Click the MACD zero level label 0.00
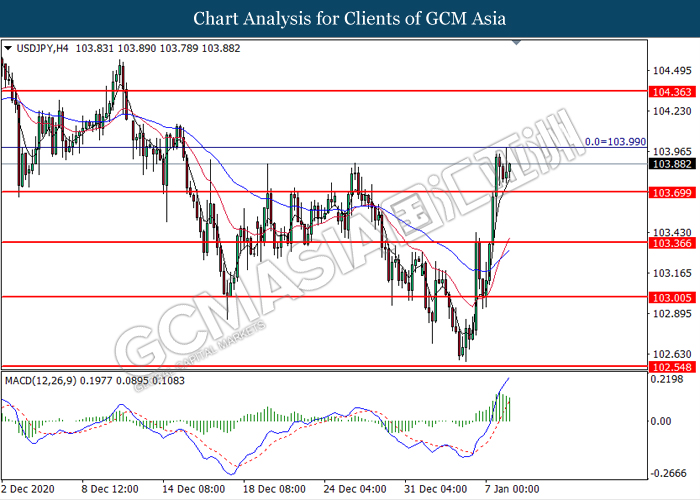The image size is (700, 500). point(662,421)
